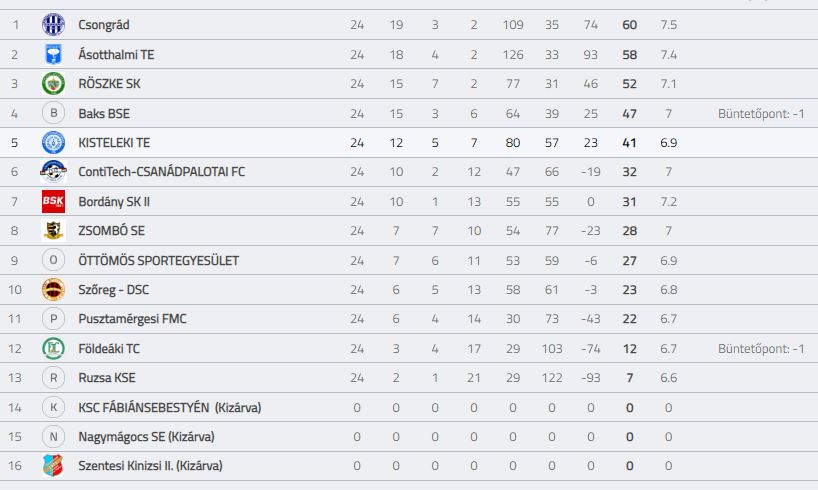Open the Csongrád team name link

pyautogui.click(x=104, y=25)
